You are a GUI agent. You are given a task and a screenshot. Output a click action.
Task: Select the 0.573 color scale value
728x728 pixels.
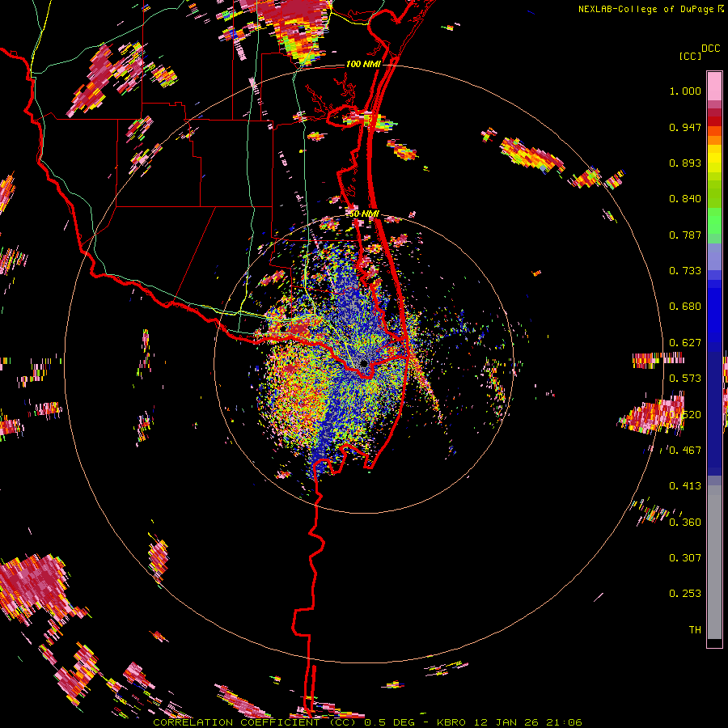click(685, 379)
